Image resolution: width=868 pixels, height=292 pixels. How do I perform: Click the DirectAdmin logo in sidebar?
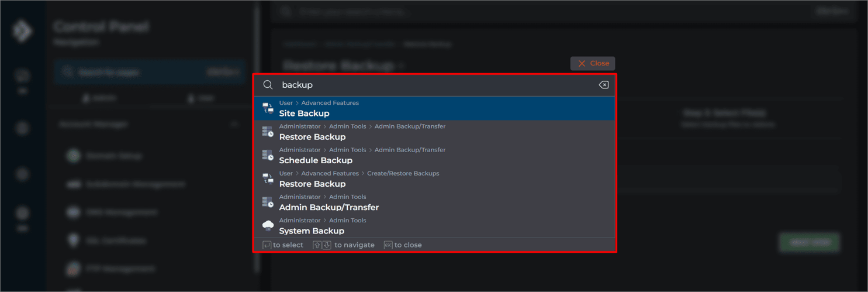(x=22, y=31)
